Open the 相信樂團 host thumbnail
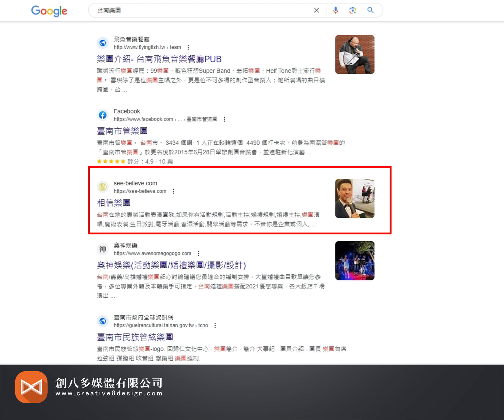 click(355, 199)
